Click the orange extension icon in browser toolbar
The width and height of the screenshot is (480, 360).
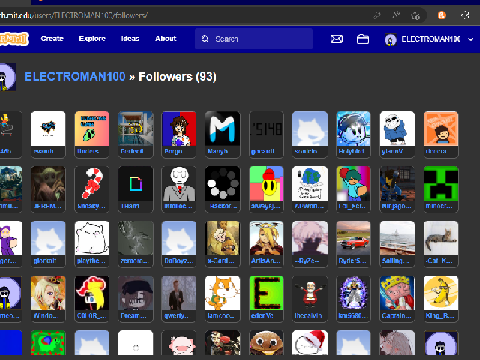pyautogui.click(x=442, y=15)
